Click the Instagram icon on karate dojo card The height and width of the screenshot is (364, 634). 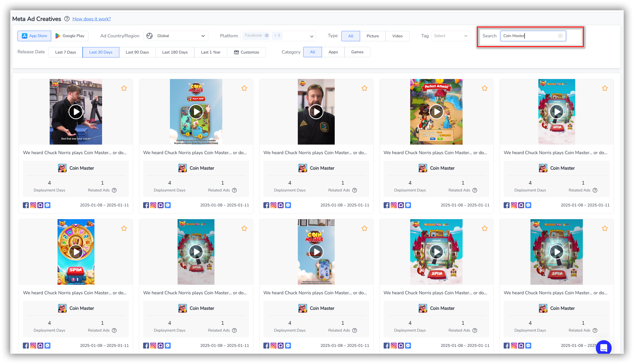coord(33,205)
